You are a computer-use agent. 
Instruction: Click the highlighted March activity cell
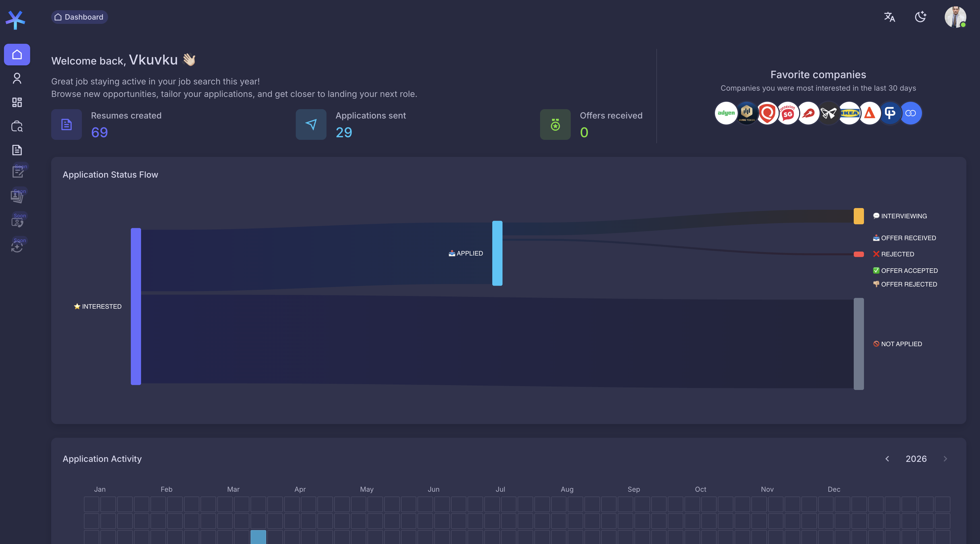258,537
